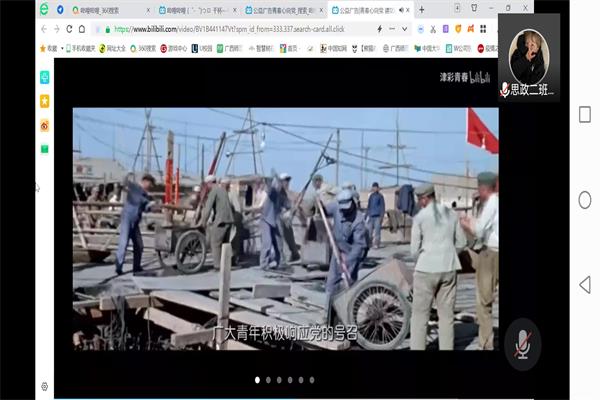The image size is (600, 400).
Task: Mute the audio icon on active tab
Action: (401, 10)
